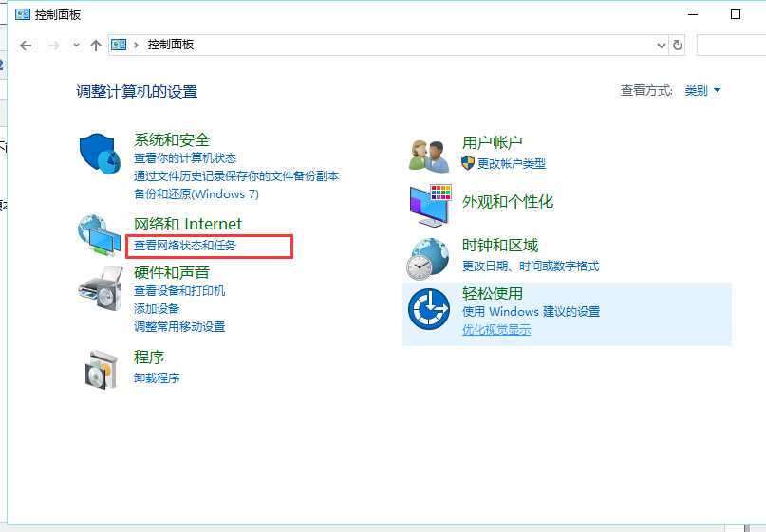Screen dimensions: 766x532
Task: Click the Hardware and Sound printer icon
Action: pyautogui.click(x=101, y=288)
